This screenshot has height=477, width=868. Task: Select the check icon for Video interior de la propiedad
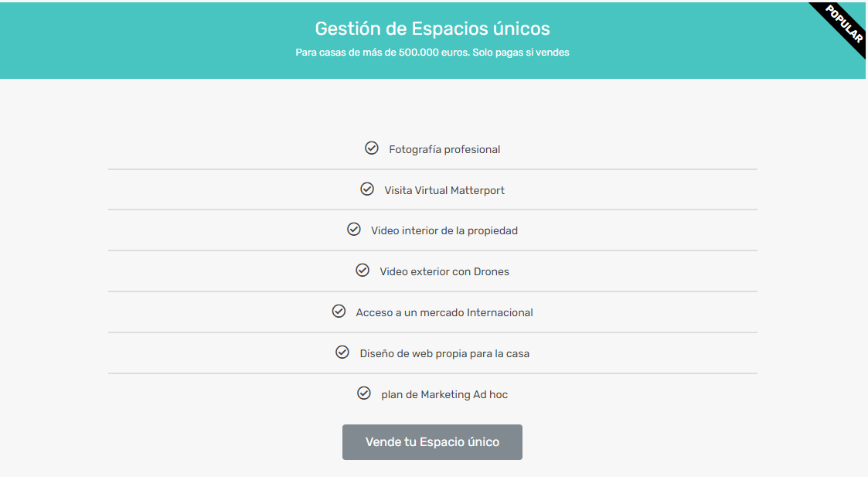(x=354, y=230)
